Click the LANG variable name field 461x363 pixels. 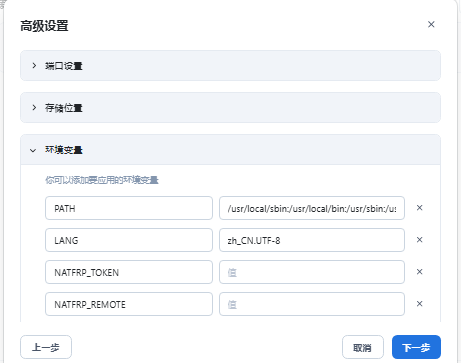pyautogui.click(x=129, y=240)
